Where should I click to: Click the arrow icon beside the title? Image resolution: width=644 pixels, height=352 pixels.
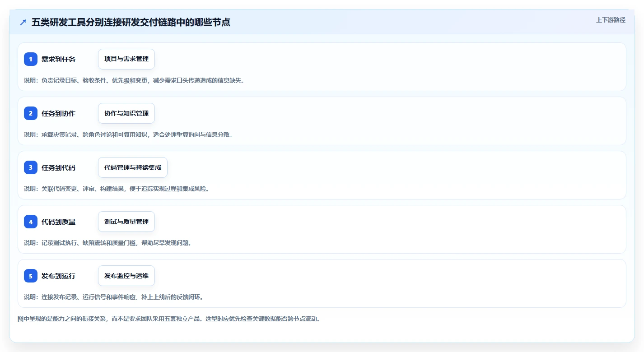point(23,23)
